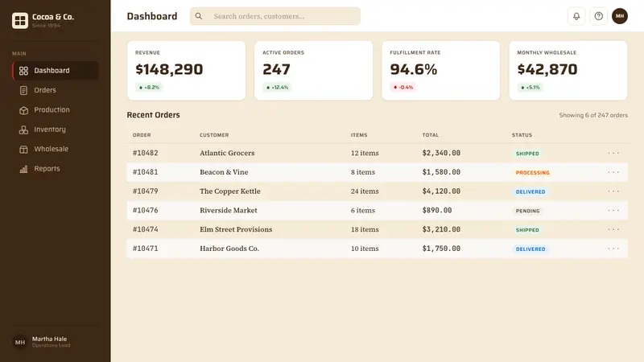Open the Active Orders 247 card
644x362 pixels.
[313, 70]
